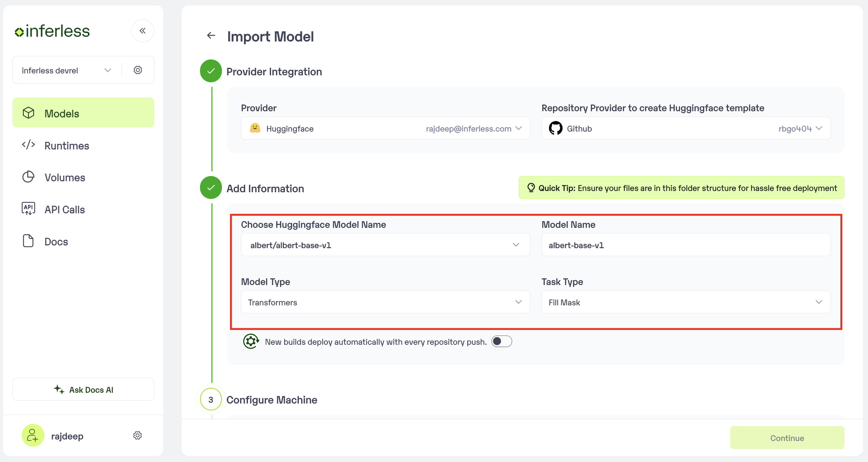Screen dimensions: 868x462
Task: Collapse the sidebar with double-chevron icon
Action: point(143,31)
